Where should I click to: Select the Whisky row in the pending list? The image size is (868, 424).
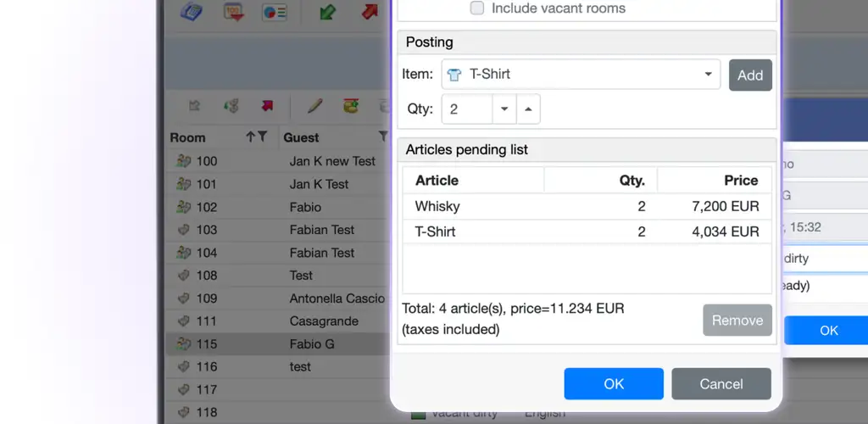[587, 206]
